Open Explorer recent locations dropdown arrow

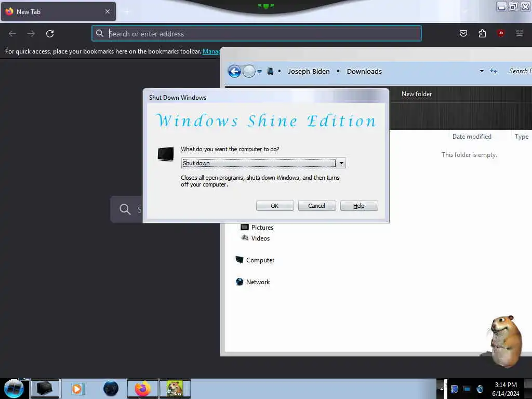click(260, 72)
